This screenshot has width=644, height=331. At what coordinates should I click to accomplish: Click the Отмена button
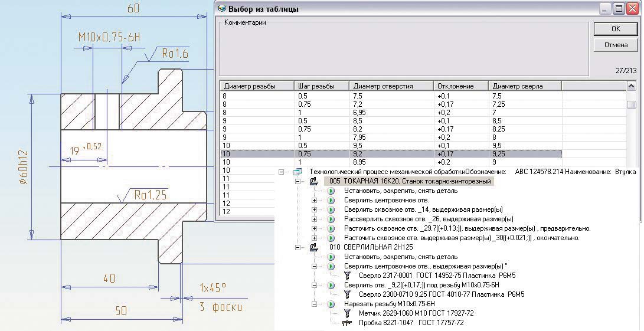click(616, 45)
